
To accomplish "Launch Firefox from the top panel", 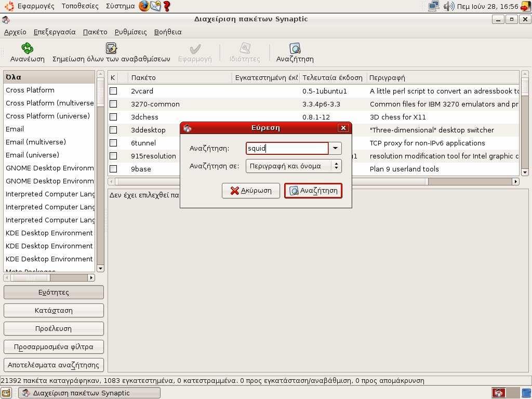I will 144,6.
